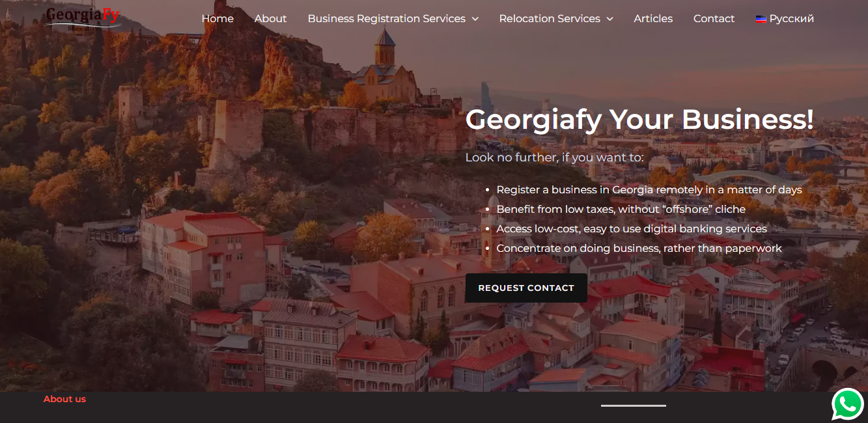Click the 'Look no further' subtitle text
The width and height of the screenshot is (868, 423).
(x=554, y=157)
